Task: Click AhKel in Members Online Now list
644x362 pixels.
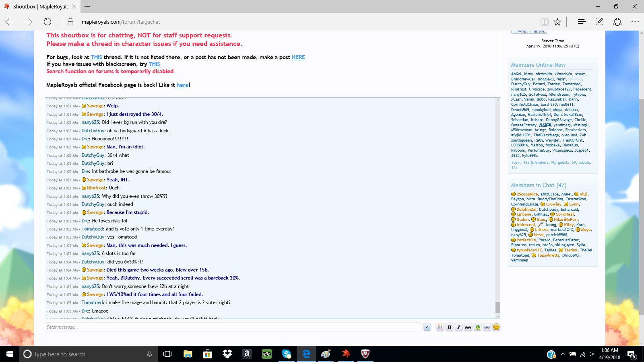Action: [x=516, y=74]
